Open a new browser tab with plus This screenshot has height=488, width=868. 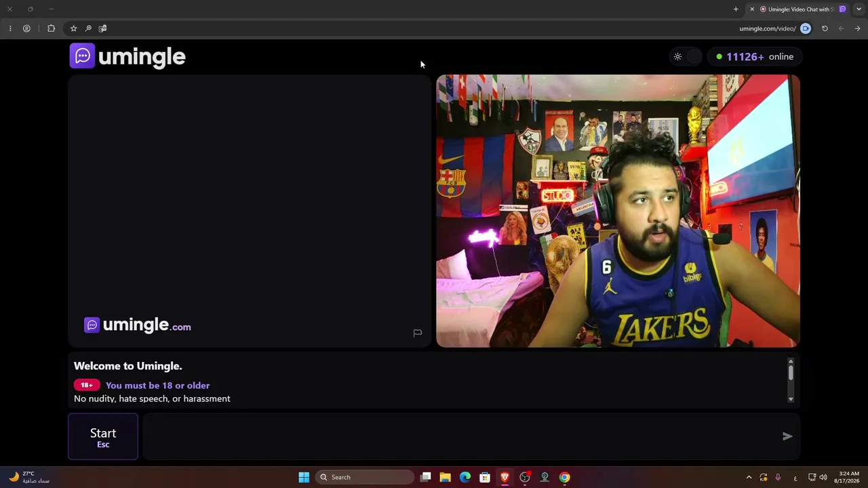click(736, 9)
